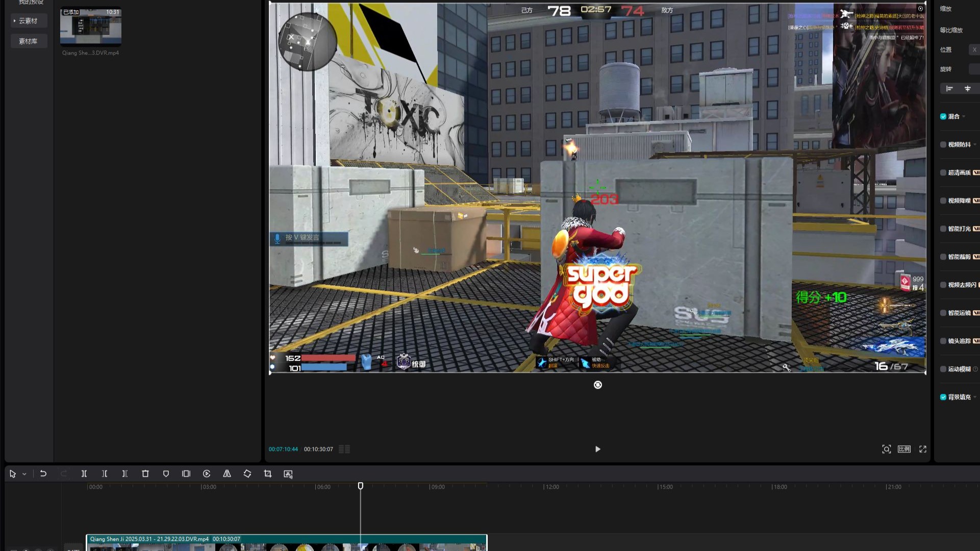
Task: Delete the selected clip with trash icon
Action: tap(145, 474)
